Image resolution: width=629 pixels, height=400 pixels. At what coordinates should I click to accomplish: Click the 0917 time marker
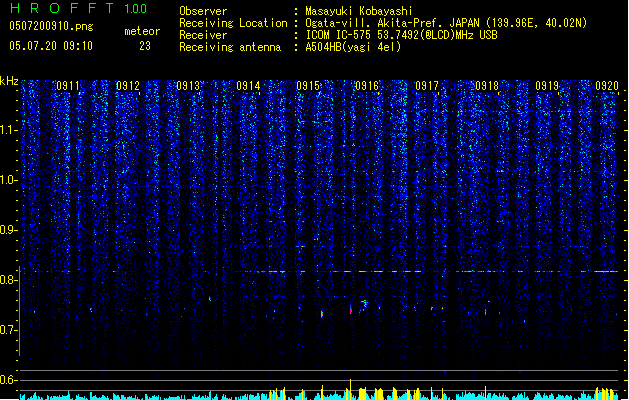[427, 86]
